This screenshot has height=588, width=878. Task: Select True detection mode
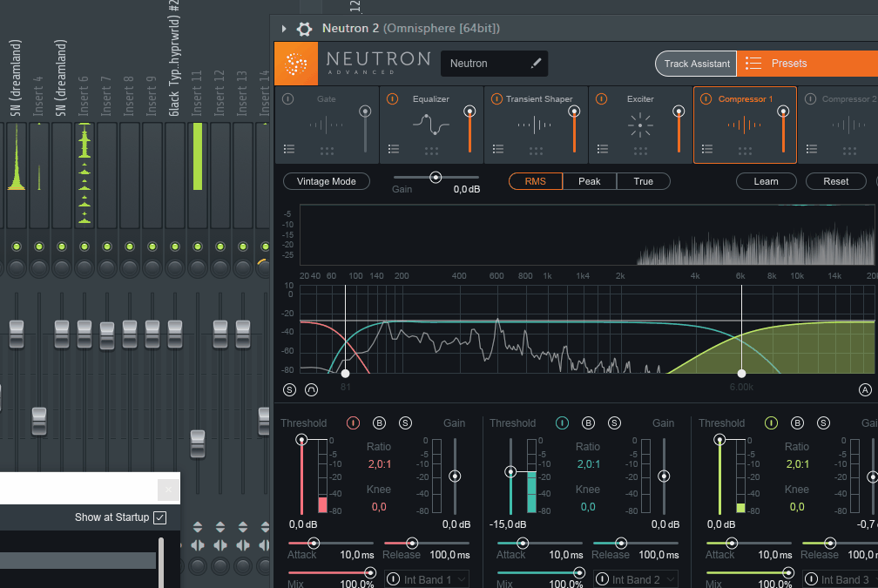pyautogui.click(x=644, y=181)
